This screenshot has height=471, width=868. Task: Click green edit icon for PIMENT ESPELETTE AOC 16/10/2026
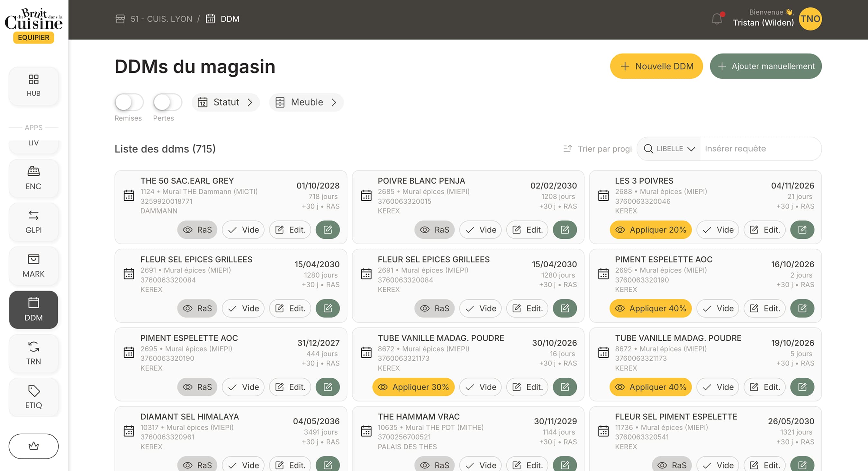click(802, 309)
